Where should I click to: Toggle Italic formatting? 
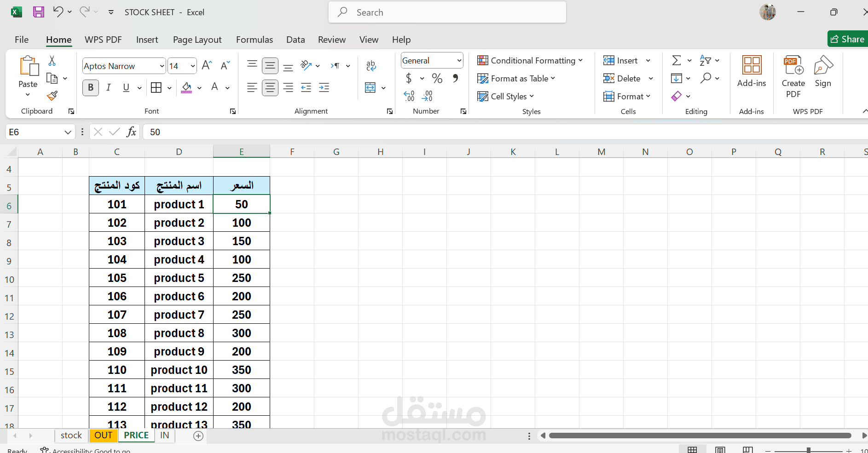pos(109,87)
